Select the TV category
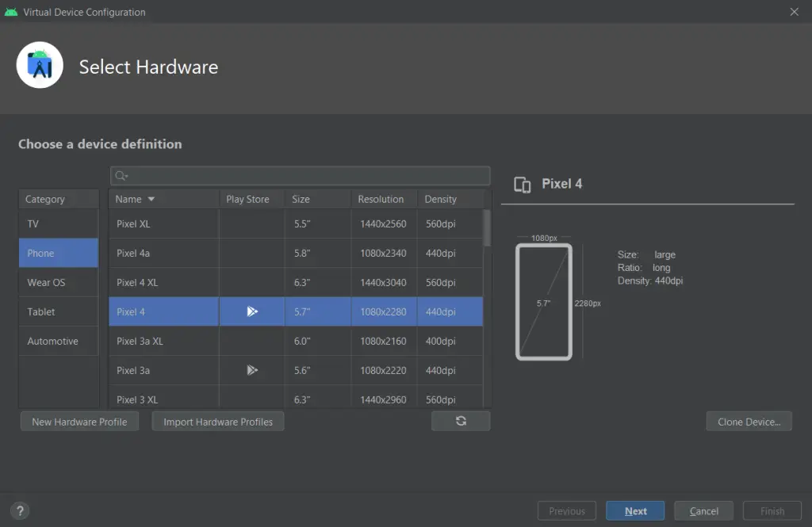This screenshot has width=812, height=527. [x=59, y=223]
